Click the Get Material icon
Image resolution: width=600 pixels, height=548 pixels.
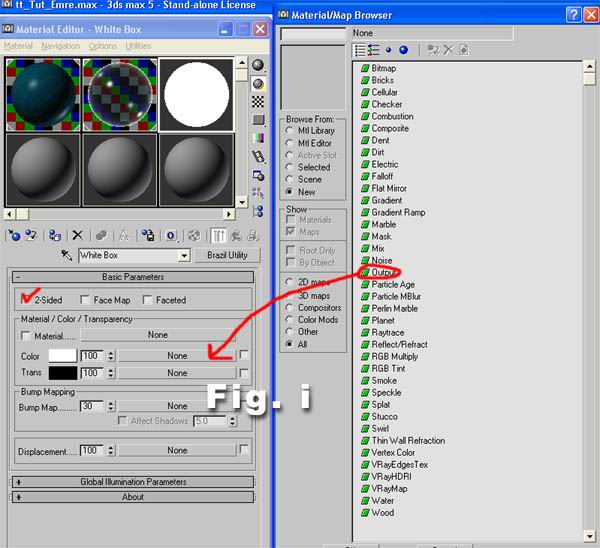pyautogui.click(x=13, y=235)
